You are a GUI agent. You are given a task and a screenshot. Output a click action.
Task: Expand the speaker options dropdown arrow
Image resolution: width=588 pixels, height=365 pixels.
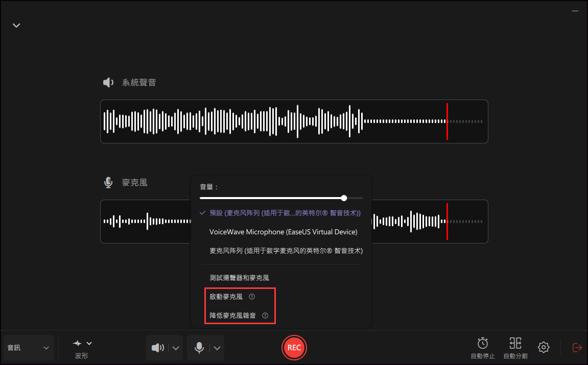[x=175, y=348]
